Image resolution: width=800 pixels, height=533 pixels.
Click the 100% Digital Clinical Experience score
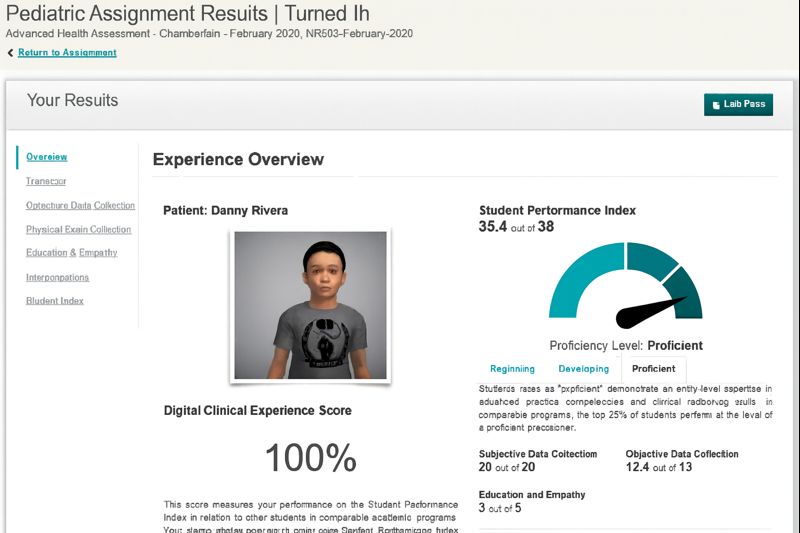[x=310, y=458]
